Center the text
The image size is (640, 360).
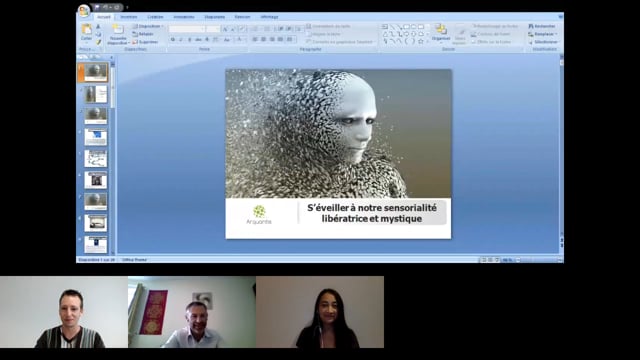click(264, 40)
